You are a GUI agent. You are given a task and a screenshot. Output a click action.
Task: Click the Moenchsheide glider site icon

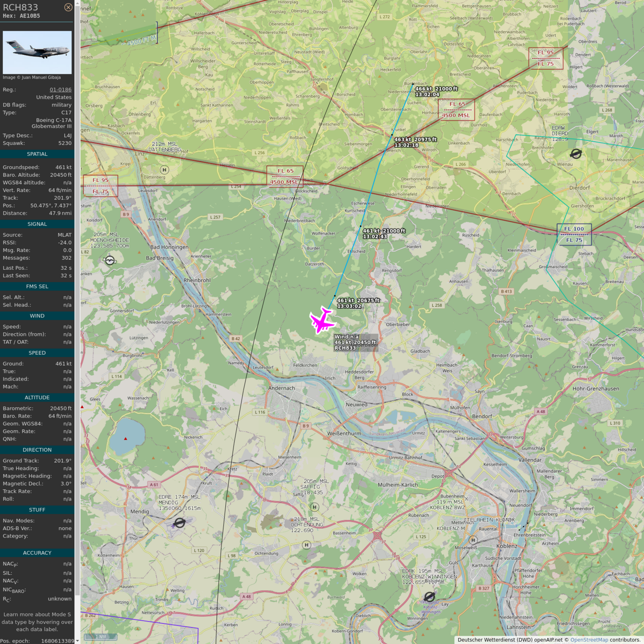click(110, 260)
